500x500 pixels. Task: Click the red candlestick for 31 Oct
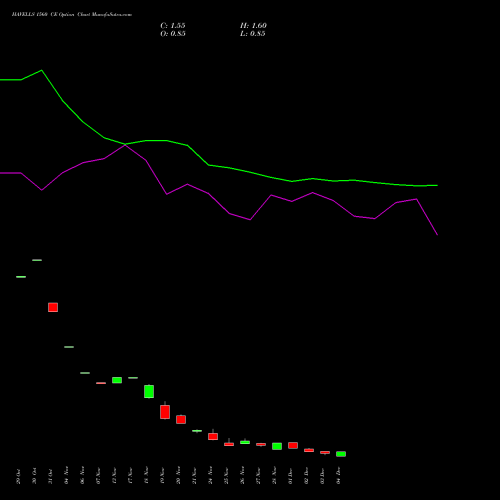[x=53, y=307]
